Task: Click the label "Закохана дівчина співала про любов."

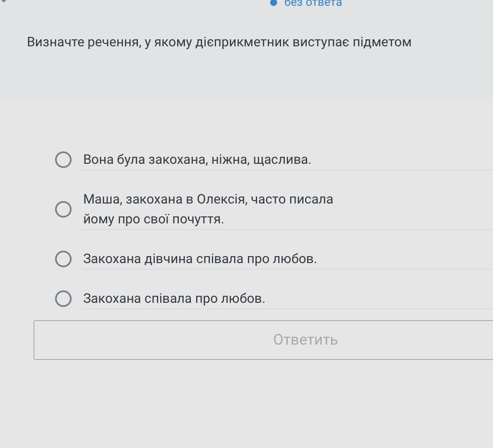Action: point(200,259)
